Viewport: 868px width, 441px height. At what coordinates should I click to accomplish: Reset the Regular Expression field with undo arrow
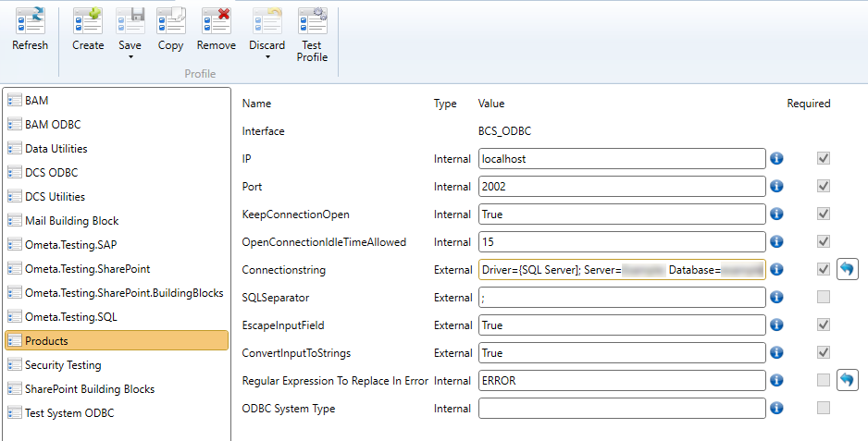point(849,380)
